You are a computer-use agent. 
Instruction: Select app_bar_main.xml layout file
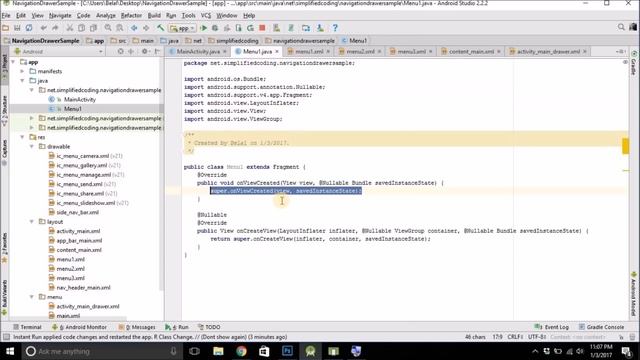tap(79, 240)
